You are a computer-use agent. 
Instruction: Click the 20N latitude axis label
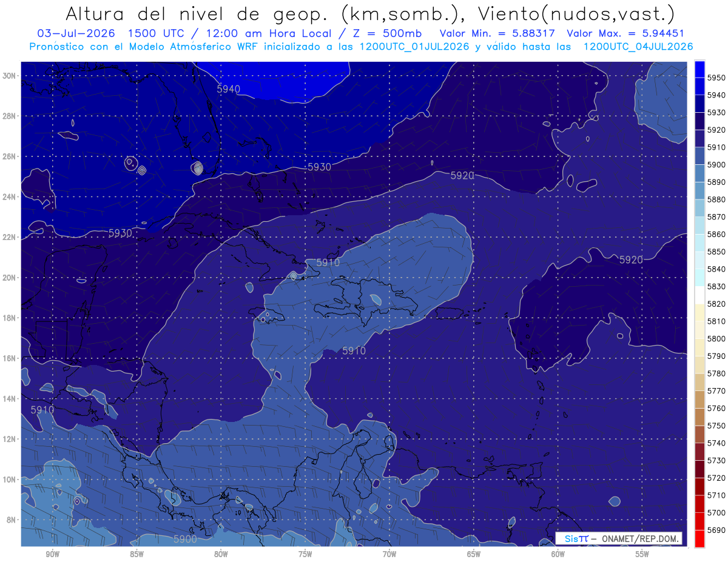pos(10,278)
